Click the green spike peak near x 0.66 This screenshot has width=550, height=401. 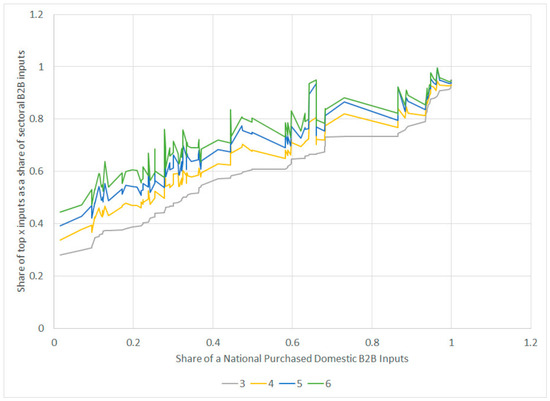pyautogui.click(x=316, y=80)
